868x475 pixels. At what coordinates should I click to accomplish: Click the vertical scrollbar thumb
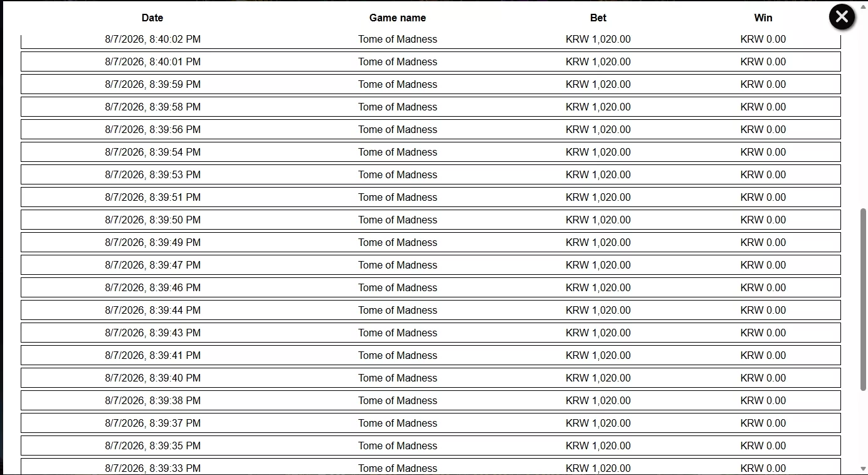click(x=863, y=299)
